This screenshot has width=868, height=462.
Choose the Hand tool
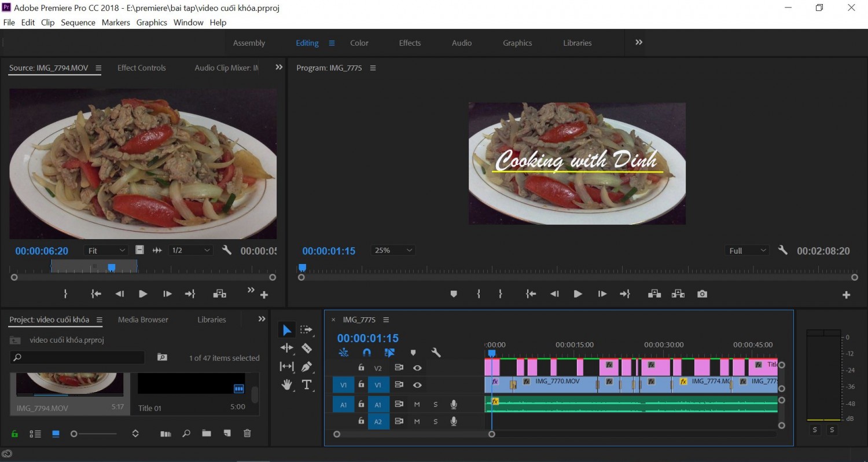pos(287,384)
